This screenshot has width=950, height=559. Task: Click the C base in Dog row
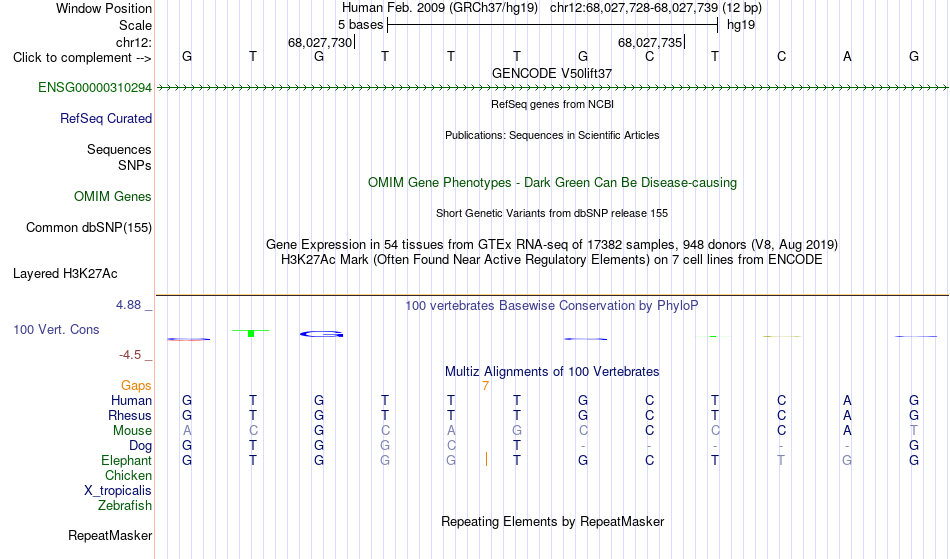click(451, 446)
